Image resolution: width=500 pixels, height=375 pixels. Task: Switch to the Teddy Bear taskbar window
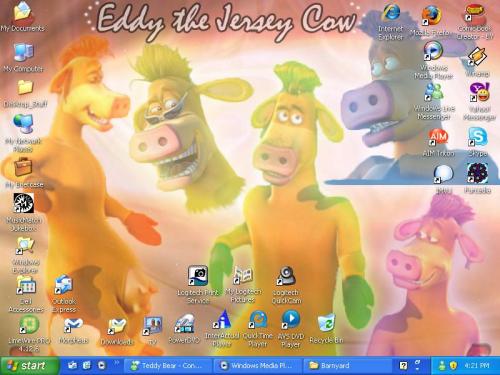point(168,366)
